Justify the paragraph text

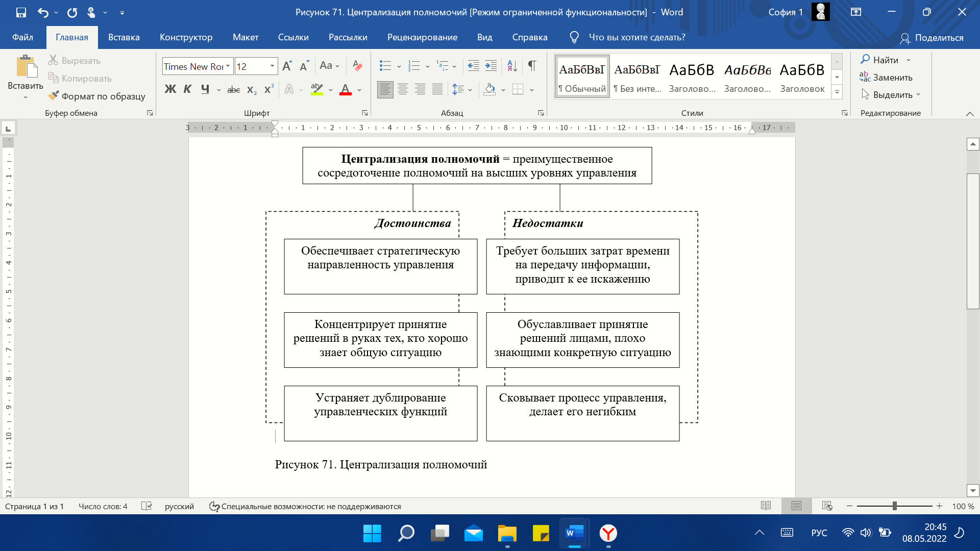click(437, 90)
